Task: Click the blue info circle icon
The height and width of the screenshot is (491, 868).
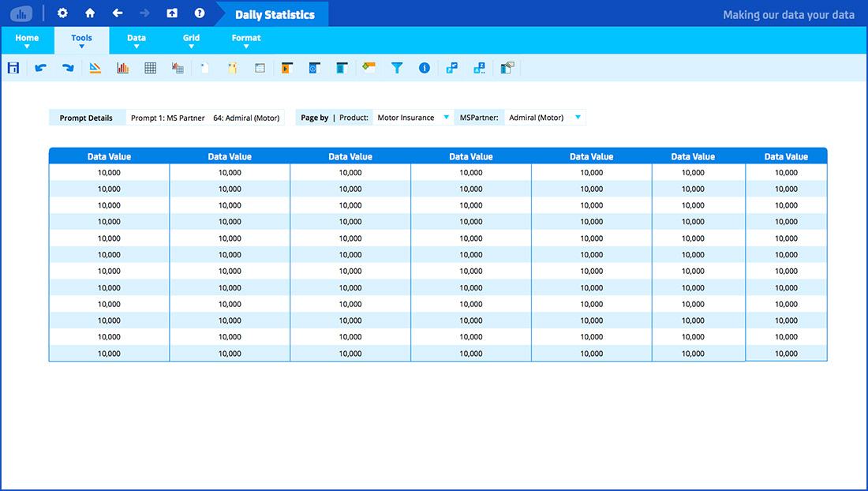Action: 425,68
